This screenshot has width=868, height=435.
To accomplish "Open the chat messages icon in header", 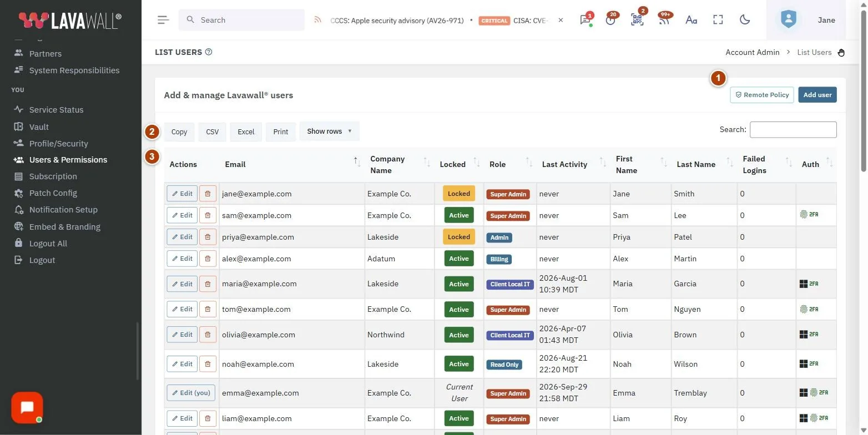I will pyautogui.click(x=585, y=20).
